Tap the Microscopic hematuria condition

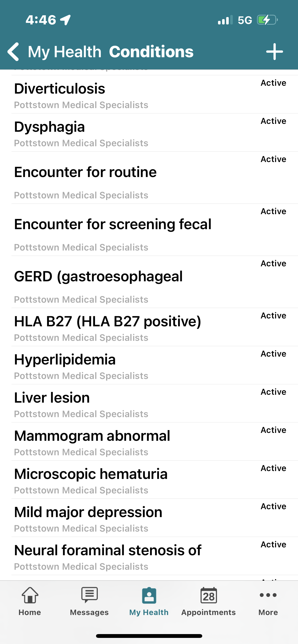click(91, 474)
